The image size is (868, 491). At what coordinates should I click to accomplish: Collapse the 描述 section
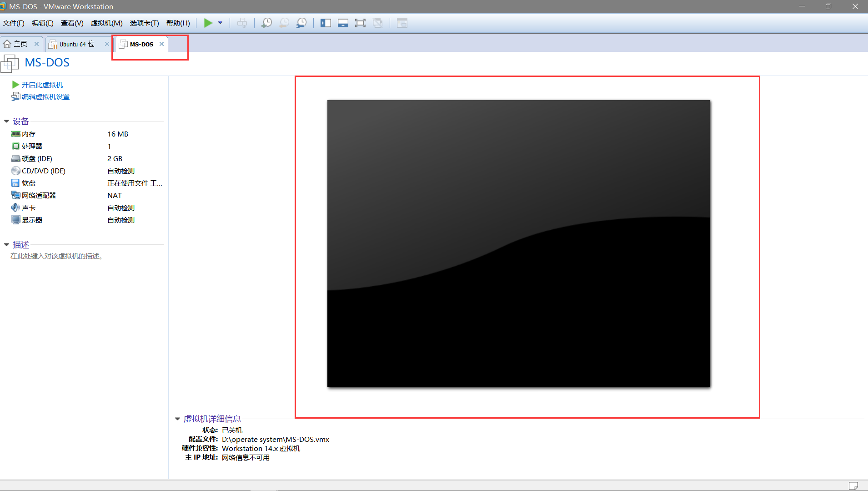pos(7,244)
